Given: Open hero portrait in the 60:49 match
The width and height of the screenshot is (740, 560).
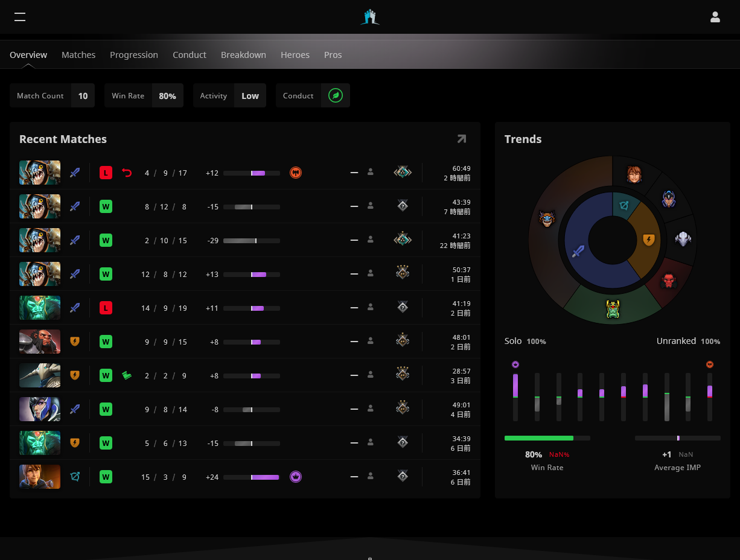Looking at the screenshot, I should [x=40, y=173].
